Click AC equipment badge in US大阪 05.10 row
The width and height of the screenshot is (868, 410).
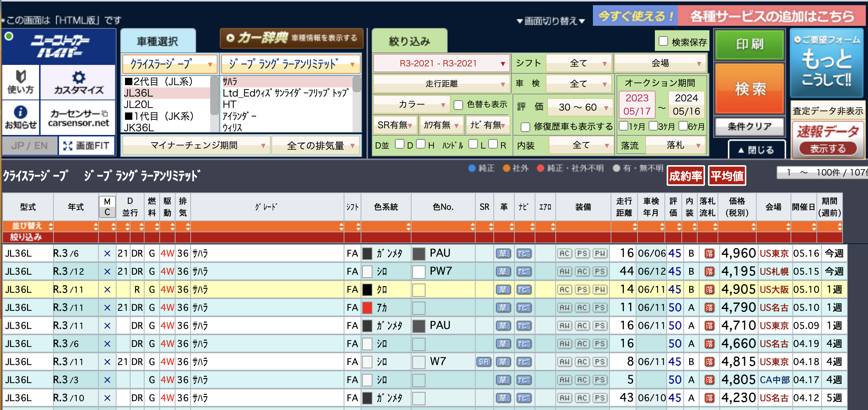[x=565, y=289]
